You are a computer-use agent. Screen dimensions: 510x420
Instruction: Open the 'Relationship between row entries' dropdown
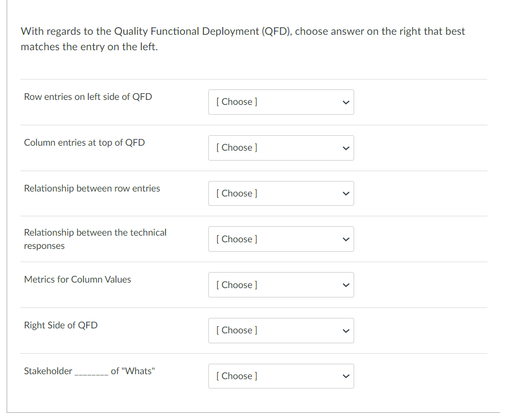[x=281, y=193]
